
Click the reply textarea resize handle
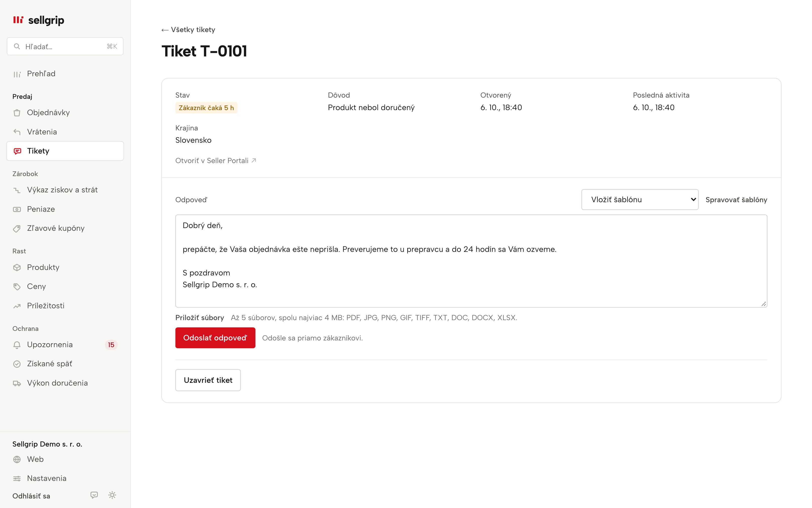(x=763, y=304)
